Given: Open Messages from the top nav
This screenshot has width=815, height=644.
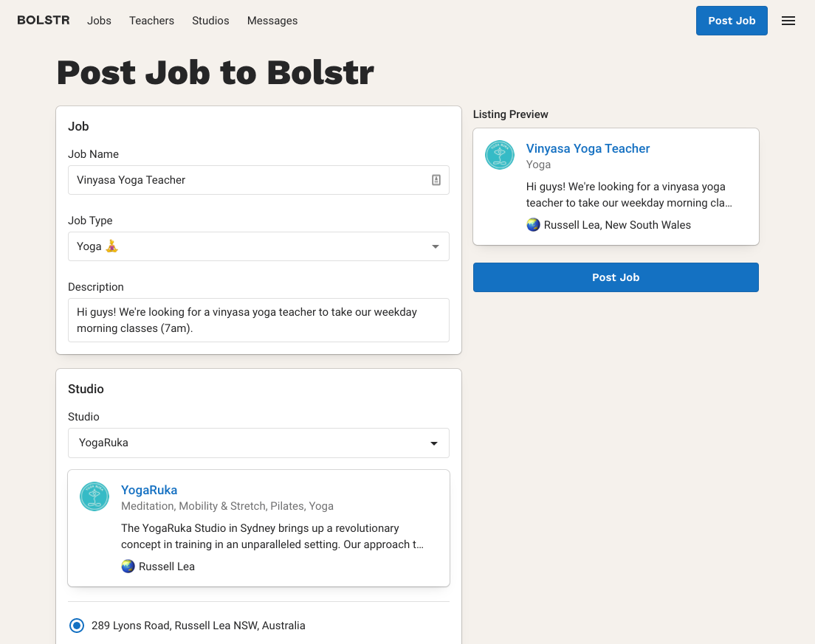Looking at the screenshot, I should 272,21.
